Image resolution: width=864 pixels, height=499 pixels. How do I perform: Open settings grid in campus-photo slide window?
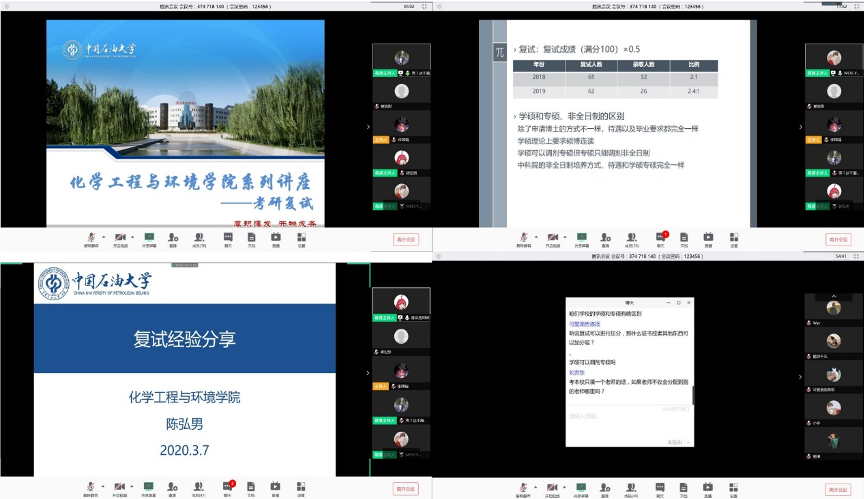click(x=301, y=239)
